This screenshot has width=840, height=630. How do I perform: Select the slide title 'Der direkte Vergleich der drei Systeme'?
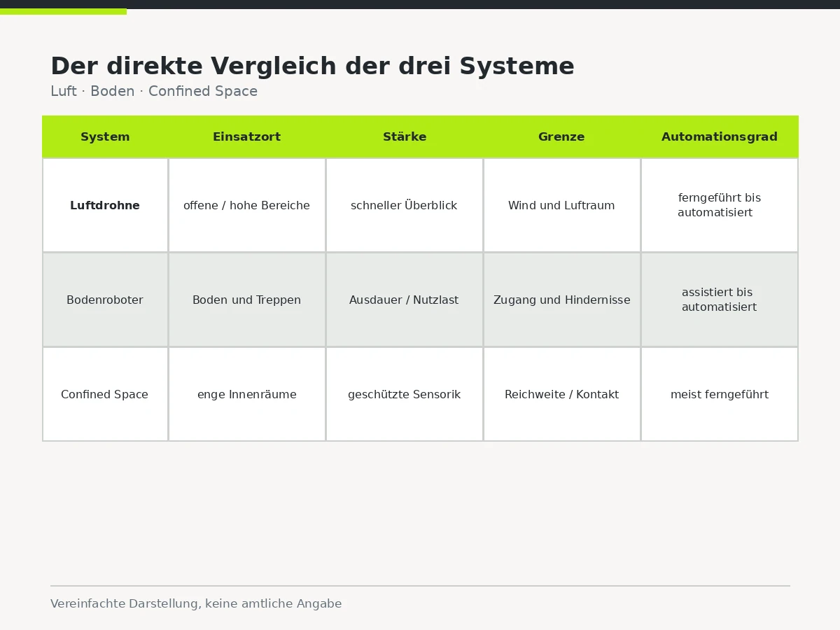312,66
